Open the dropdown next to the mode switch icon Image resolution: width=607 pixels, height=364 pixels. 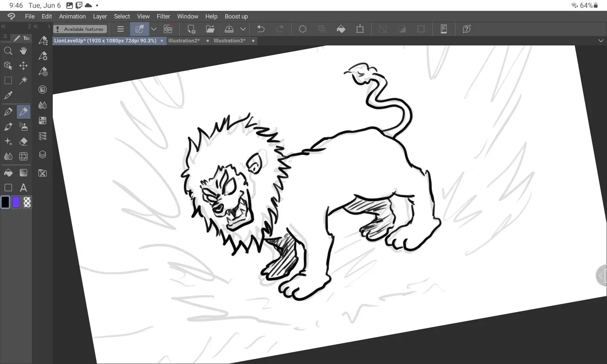pos(154,29)
